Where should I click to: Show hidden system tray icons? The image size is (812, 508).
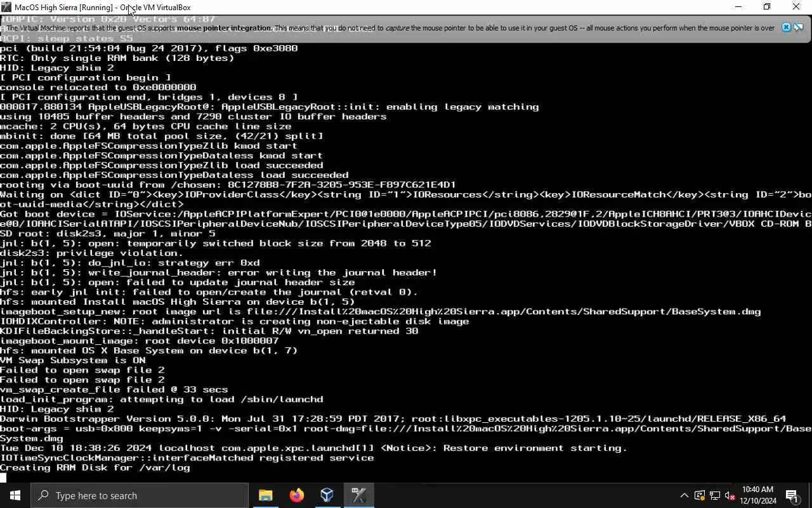[684, 495]
